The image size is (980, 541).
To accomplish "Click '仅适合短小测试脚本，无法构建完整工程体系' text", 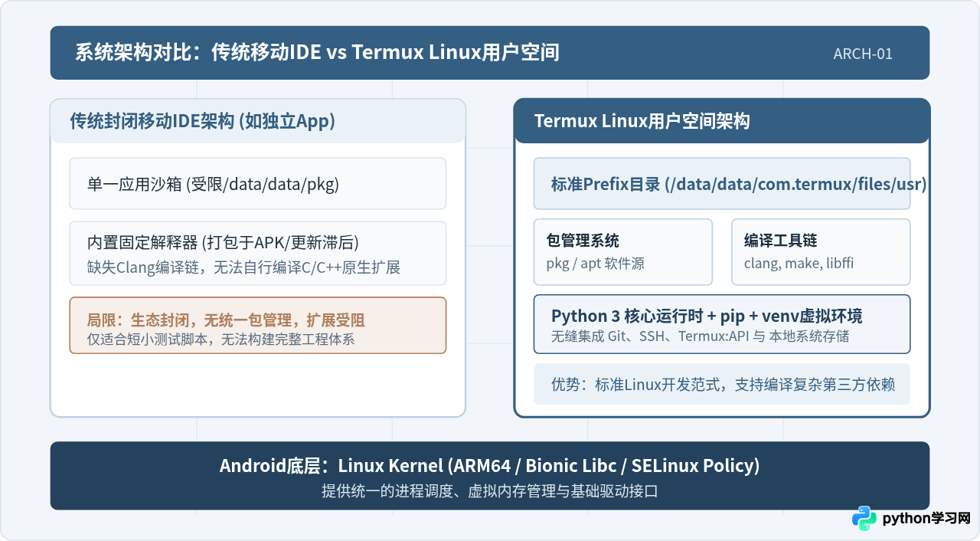I will pyautogui.click(x=221, y=339).
